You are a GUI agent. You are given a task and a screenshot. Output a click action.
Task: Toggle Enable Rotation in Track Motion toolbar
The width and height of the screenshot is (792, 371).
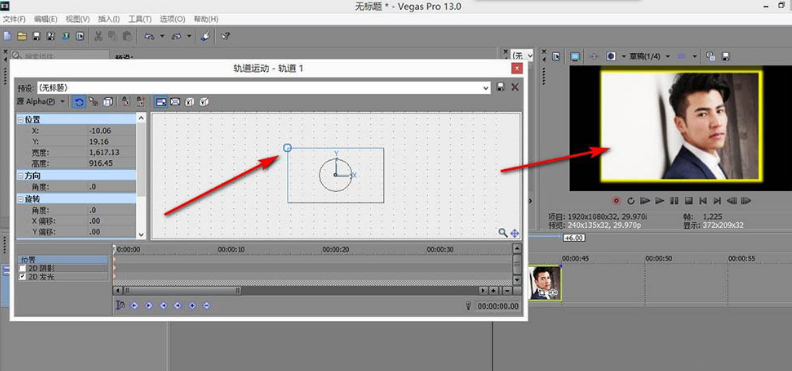click(x=79, y=102)
